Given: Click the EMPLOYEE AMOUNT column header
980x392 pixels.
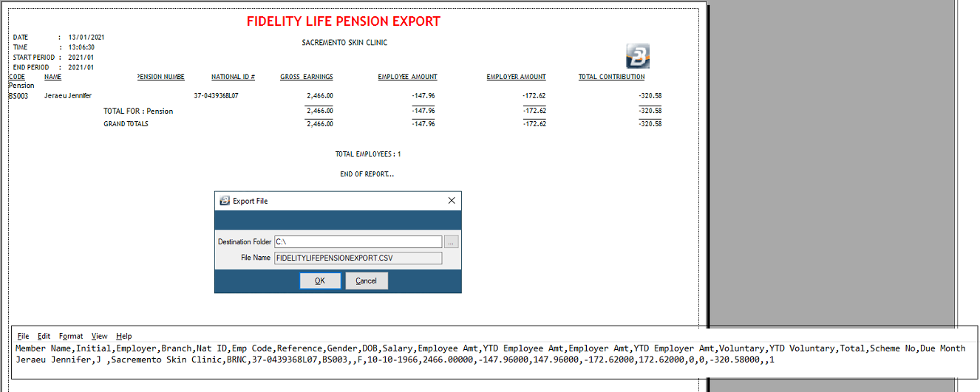Looking at the screenshot, I should tap(407, 77).
